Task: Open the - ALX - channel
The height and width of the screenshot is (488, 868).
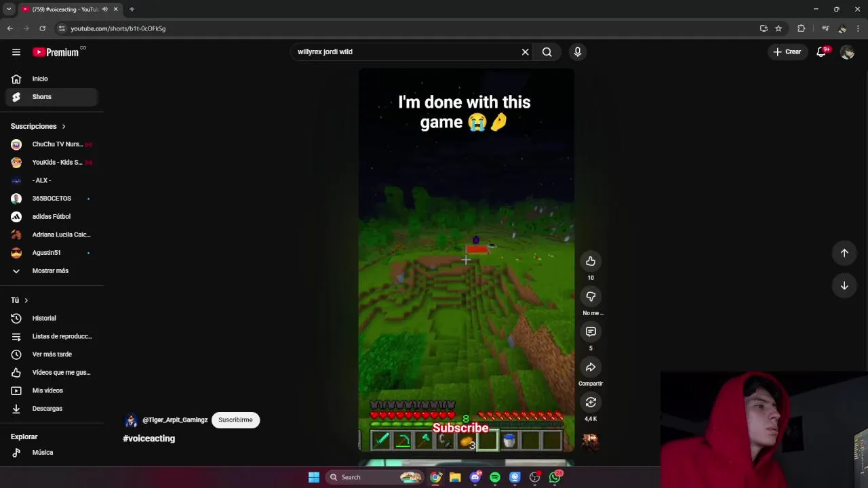Action: (x=52, y=180)
